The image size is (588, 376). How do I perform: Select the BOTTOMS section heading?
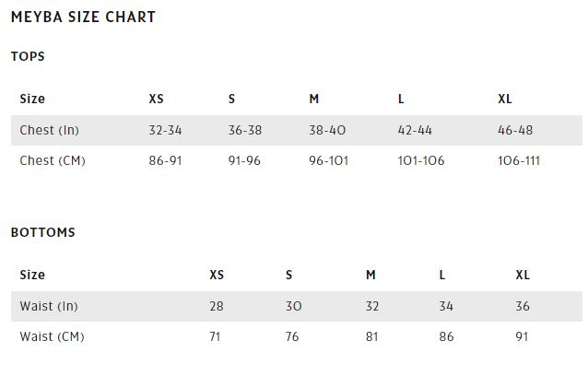(x=43, y=232)
